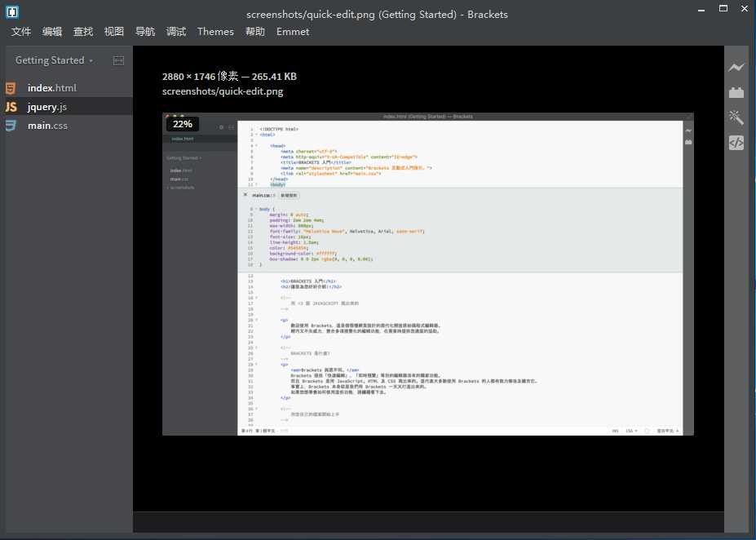Viewport: 756px width, 540px height.
Task: Click the 2880 × 1746 image dimensions text
Action: tap(200, 76)
